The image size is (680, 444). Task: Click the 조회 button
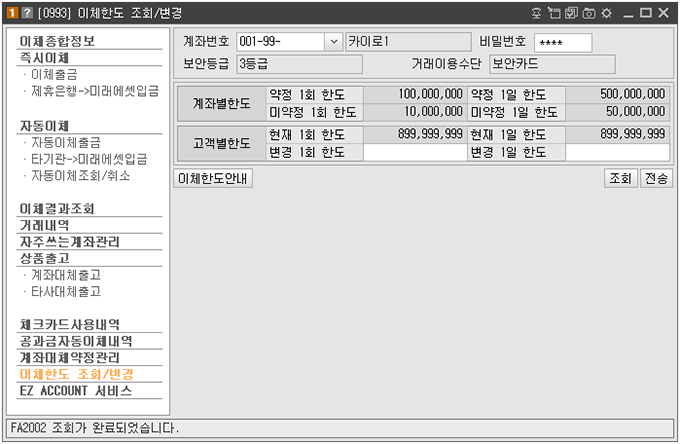click(621, 179)
